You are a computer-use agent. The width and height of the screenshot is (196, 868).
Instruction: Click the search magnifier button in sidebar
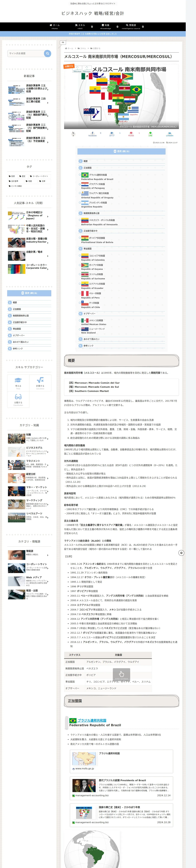(47, 53)
